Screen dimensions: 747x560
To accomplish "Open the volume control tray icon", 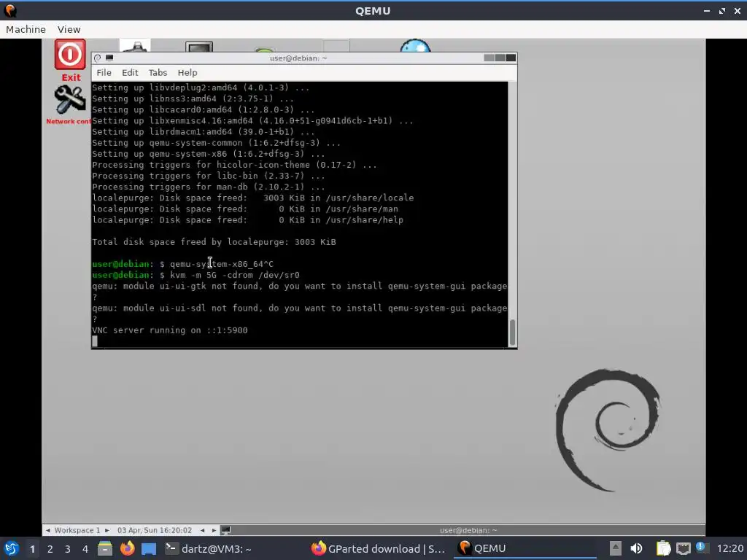I will click(x=636, y=548).
